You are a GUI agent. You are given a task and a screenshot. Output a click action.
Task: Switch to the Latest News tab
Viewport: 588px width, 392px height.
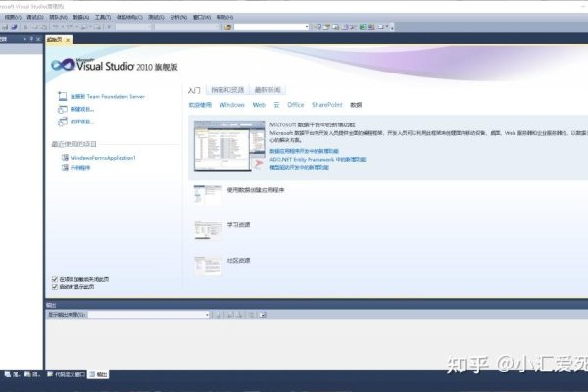click(268, 90)
